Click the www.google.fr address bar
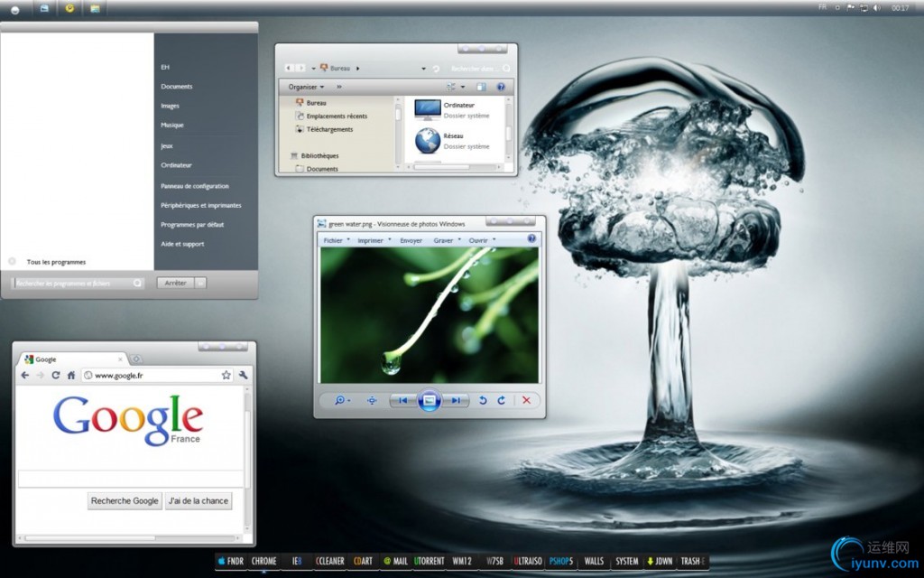 (x=157, y=375)
